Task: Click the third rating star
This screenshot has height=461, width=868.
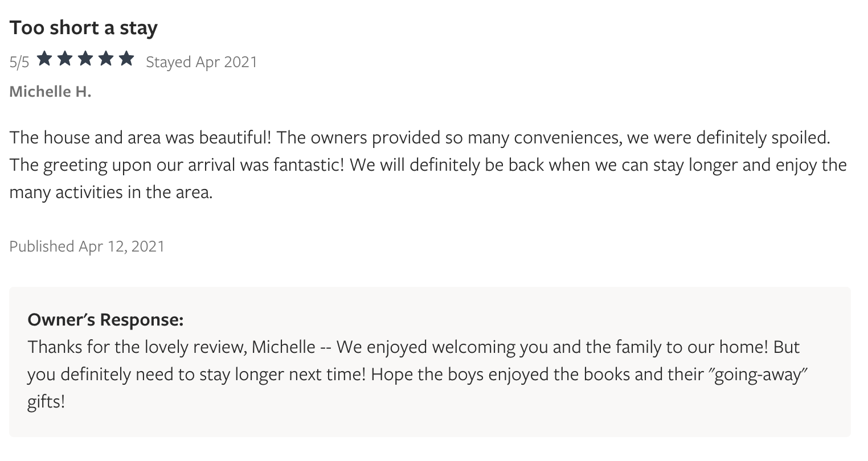Action: point(85,59)
